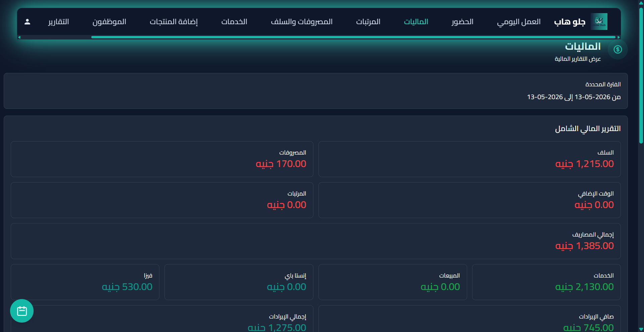This screenshot has width=644, height=332.
Task: Click the الوقت الإضافي label
Action: [596, 194]
